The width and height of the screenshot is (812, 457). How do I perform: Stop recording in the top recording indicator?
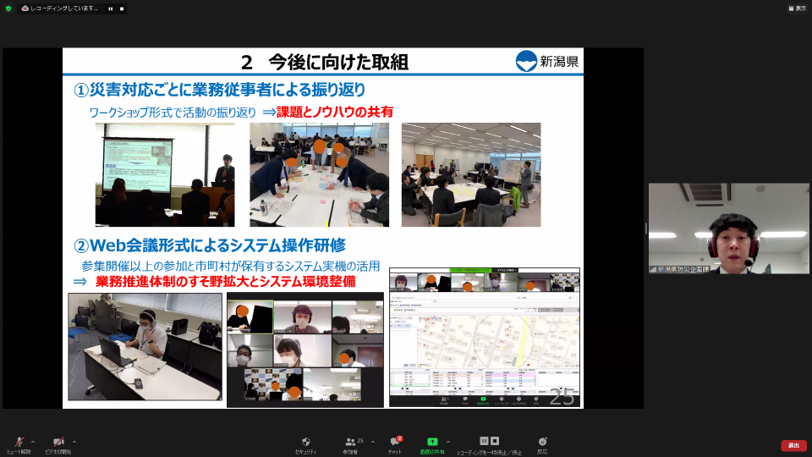[122, 8]
